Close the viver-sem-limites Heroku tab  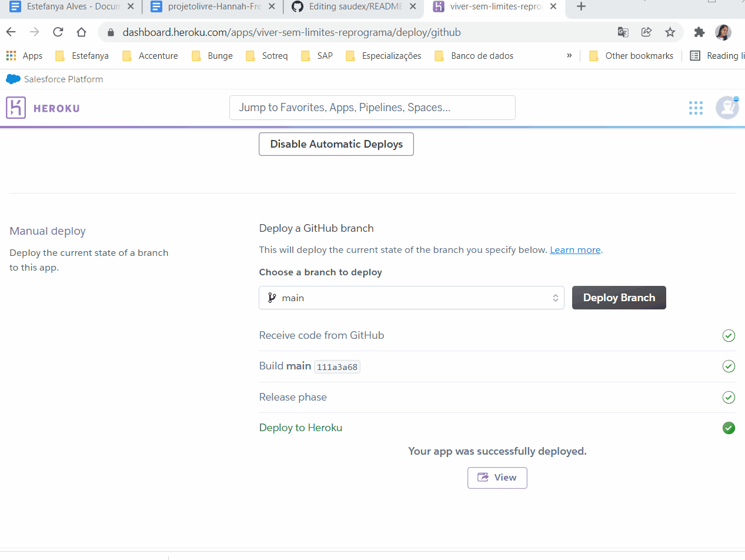[x=553, y=7]
